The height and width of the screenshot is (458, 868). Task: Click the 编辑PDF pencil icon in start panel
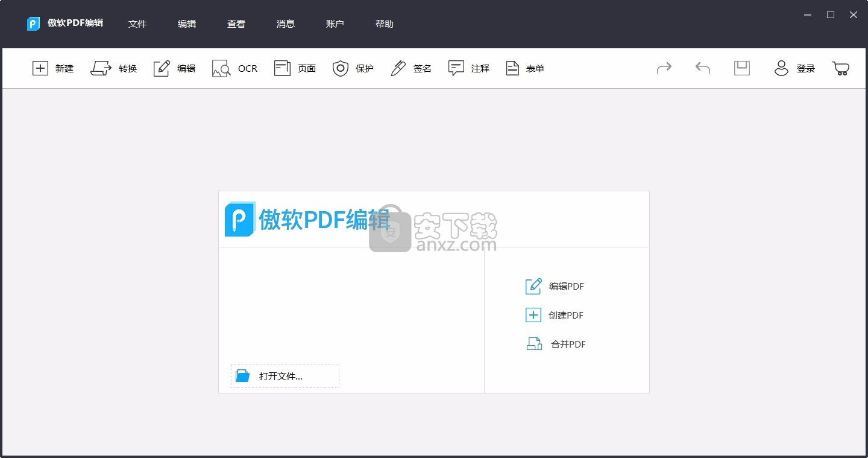click(x=533, y=286)
